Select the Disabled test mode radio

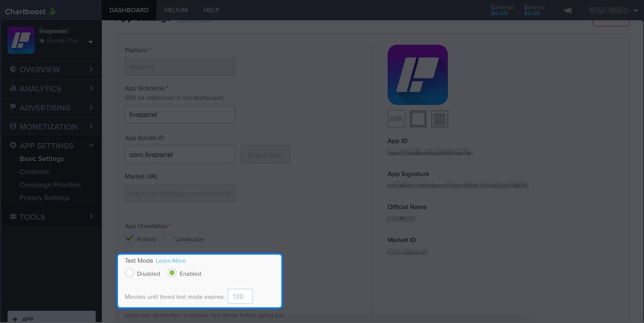click(129, 273)
